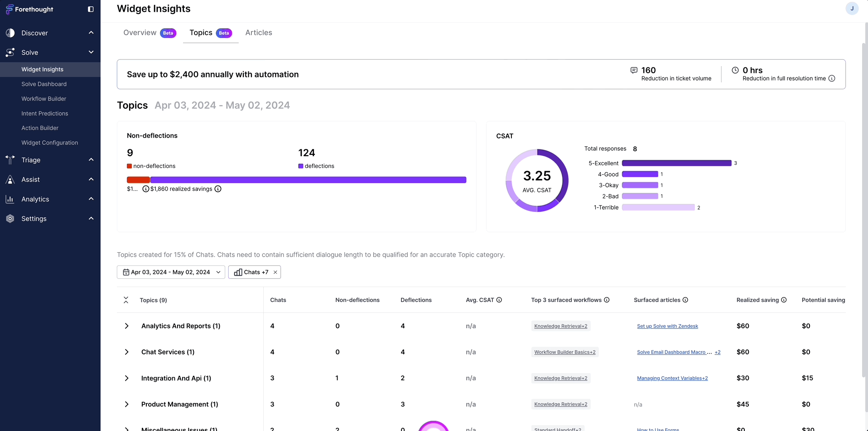Click the Assist sidebar icon
868x431 pixels.
click(x=10, y=180)
